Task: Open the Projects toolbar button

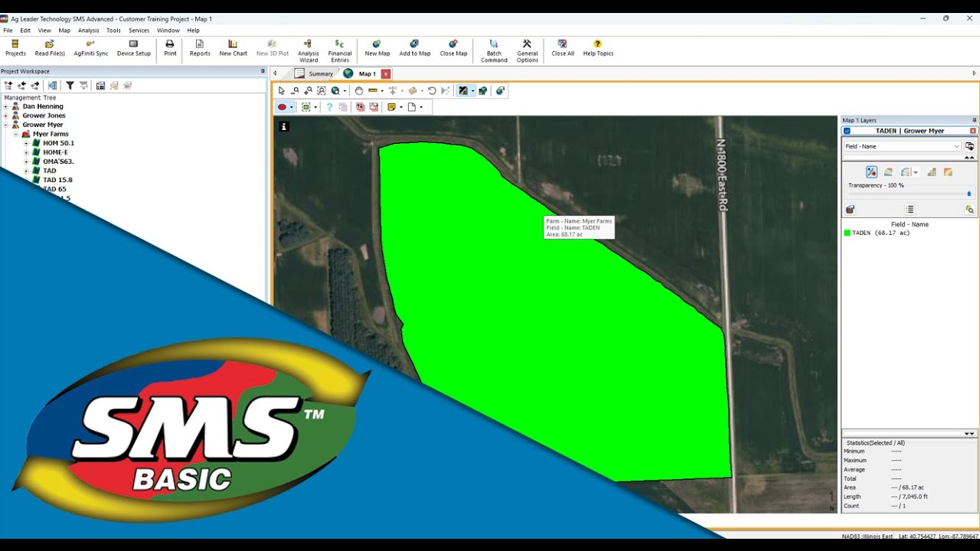Action: [15, 48]
